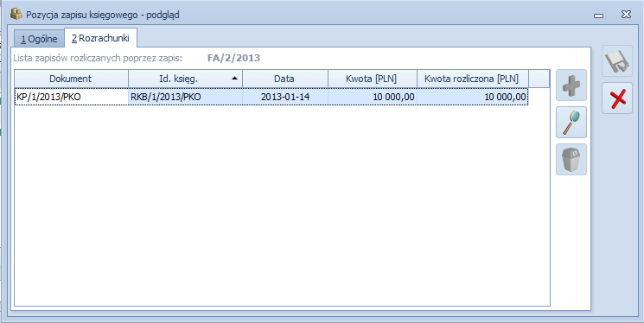Click the trash bin delete icon
This screenshot has height=323, width=644.
571,159
